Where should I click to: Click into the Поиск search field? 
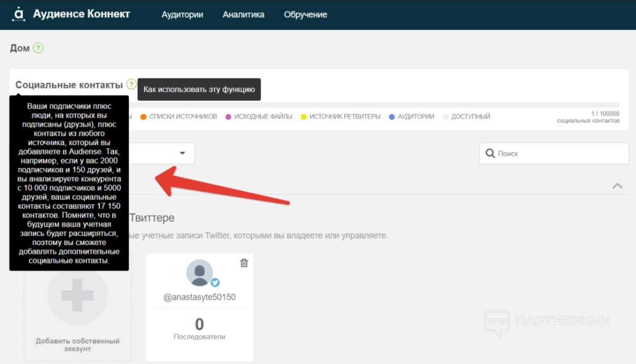pyautogui.click(x=558, y=153)
